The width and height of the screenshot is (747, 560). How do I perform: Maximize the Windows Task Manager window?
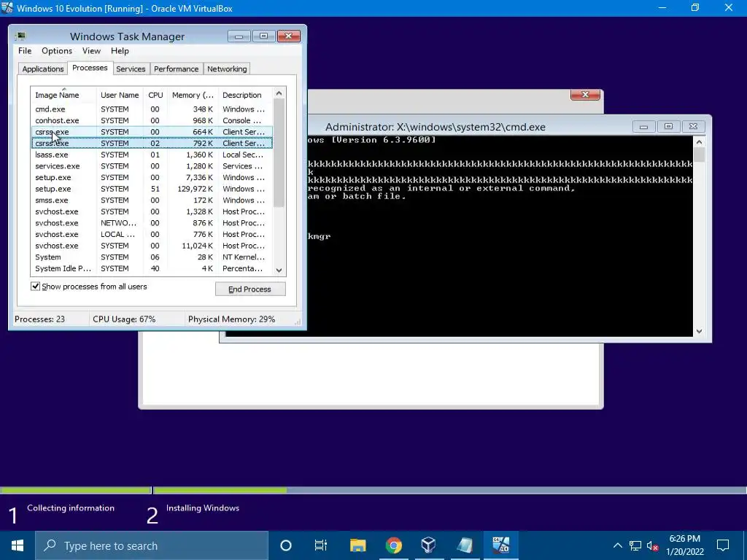coord(263,36)
